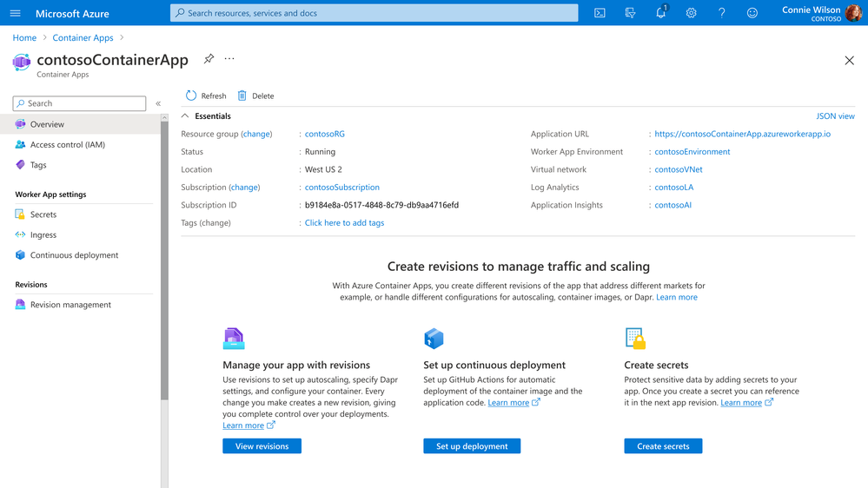Click the Manage revisions card icon
Image resolution: width=868 pixels, height=488 pixels.
[234, 338]
